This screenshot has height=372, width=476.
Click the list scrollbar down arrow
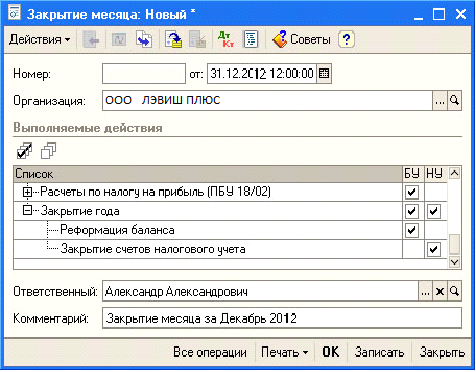[454, 262]
